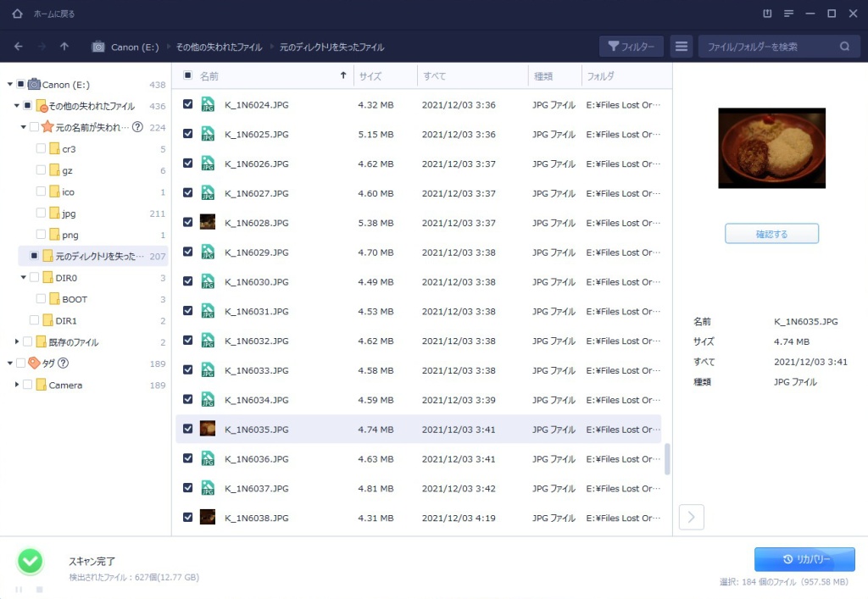Click the JPG icon of K_1N6030.JPG

tap(208, 281)
